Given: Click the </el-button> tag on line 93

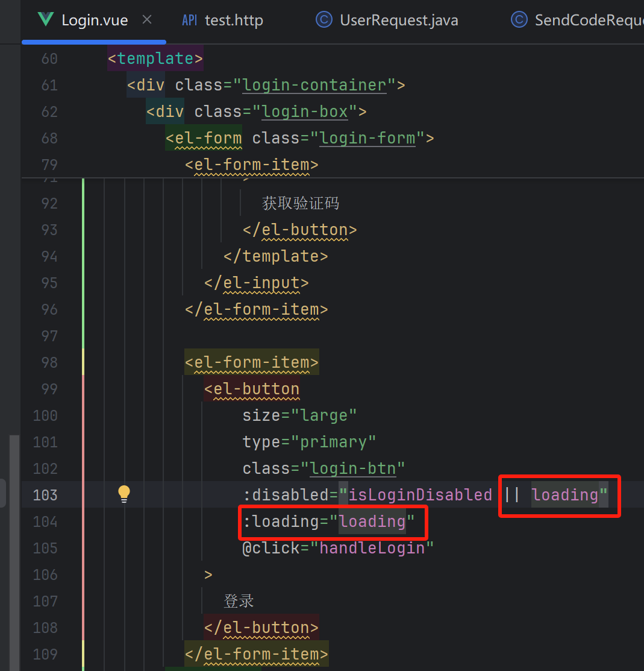Looking at the screenshot, I should (x=300, y=230).
